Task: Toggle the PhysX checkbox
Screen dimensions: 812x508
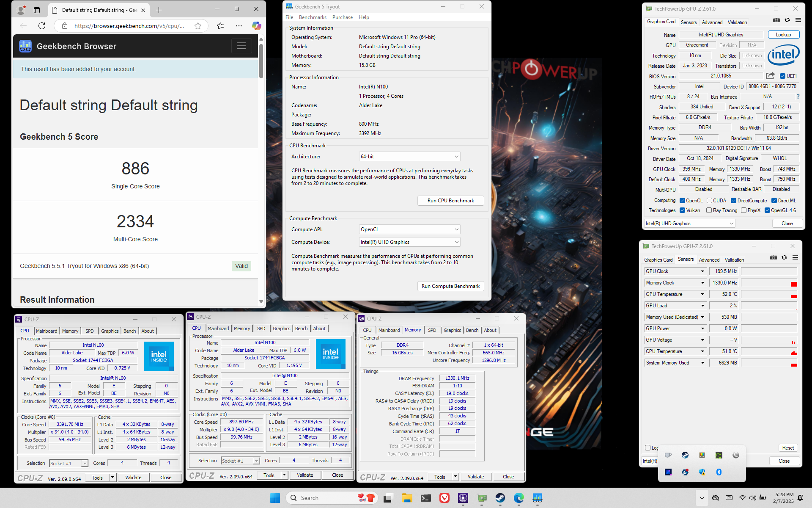Action: click(743, 210)
